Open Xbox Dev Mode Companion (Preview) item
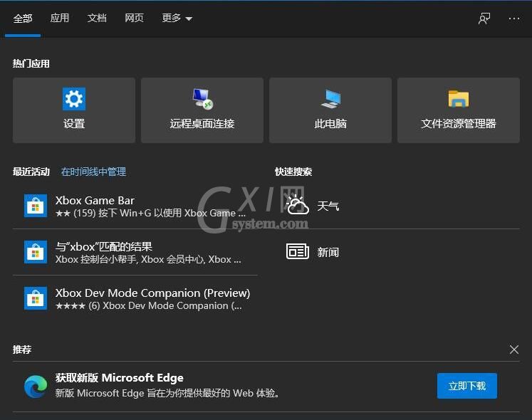Screen dimensions: 532x420 tap(135, 298)
